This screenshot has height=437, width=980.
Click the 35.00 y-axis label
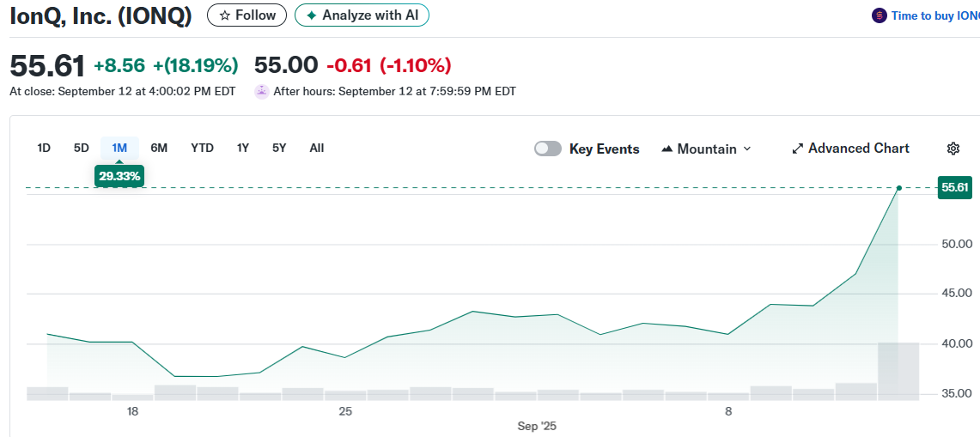pos(956,393)
